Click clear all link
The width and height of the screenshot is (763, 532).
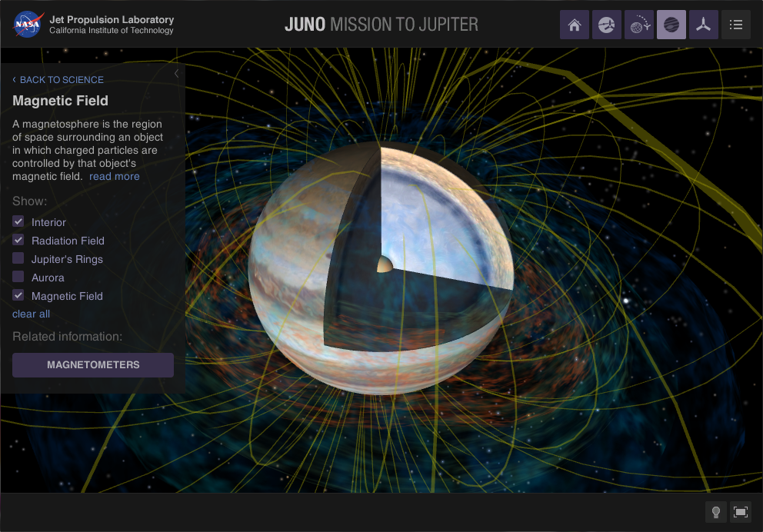pyautogui.click(x=31, y=314)
